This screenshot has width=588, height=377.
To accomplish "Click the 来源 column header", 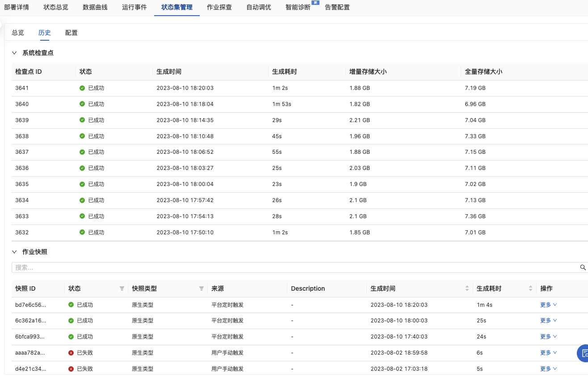I will click(x=218, y=288).
